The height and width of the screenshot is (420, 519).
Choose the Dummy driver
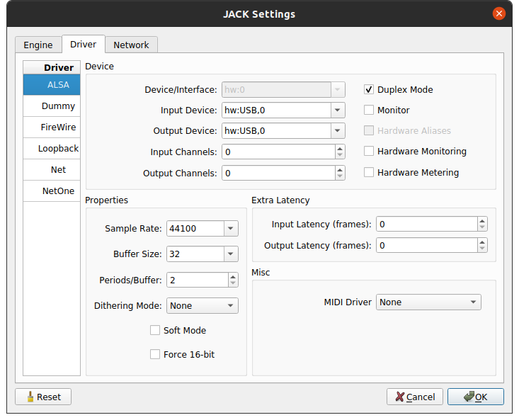coord(52,106)
